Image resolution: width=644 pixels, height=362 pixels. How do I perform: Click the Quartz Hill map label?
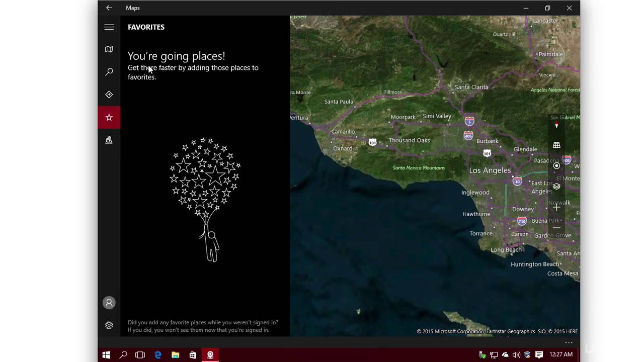(505, 34)
